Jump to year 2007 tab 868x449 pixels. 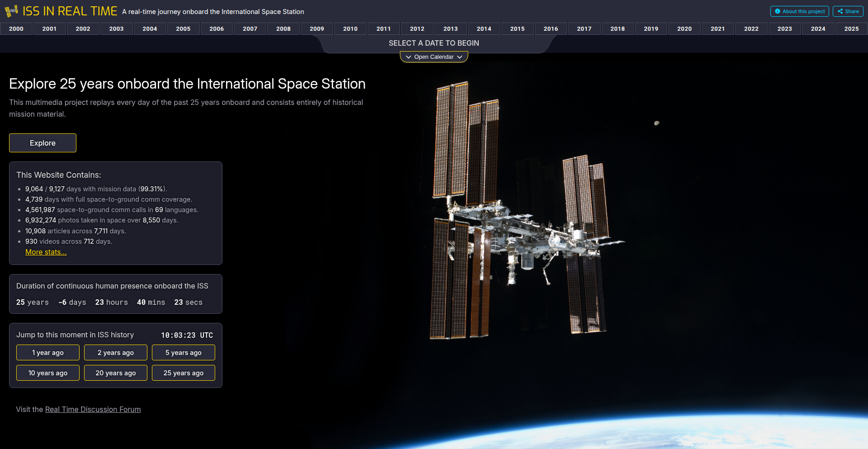[250, 28]
